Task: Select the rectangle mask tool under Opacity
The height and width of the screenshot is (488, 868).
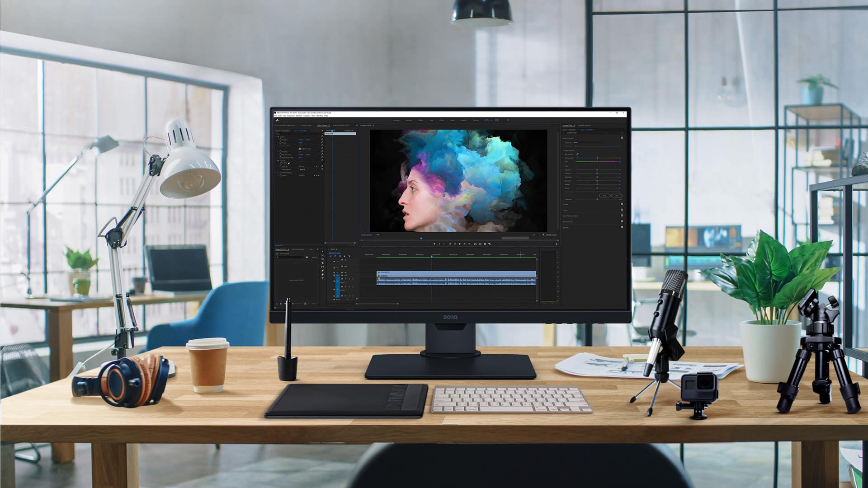Action: [285, 163]
